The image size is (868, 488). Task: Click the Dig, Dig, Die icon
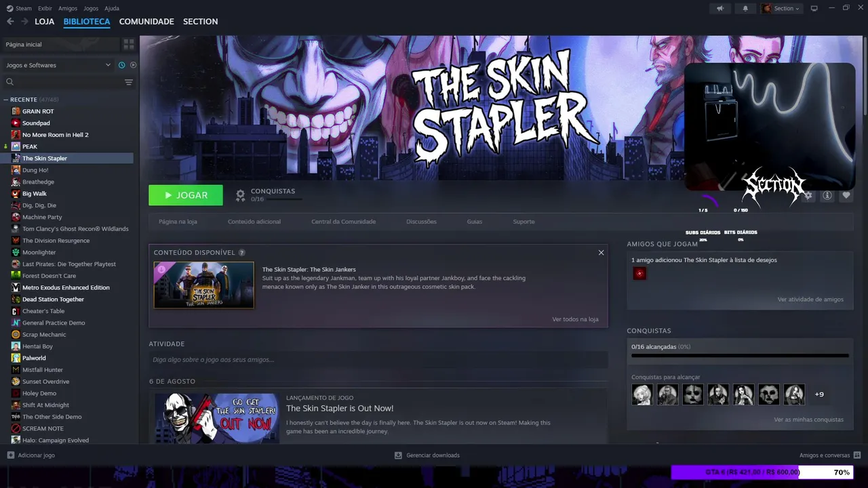(16, 205)
